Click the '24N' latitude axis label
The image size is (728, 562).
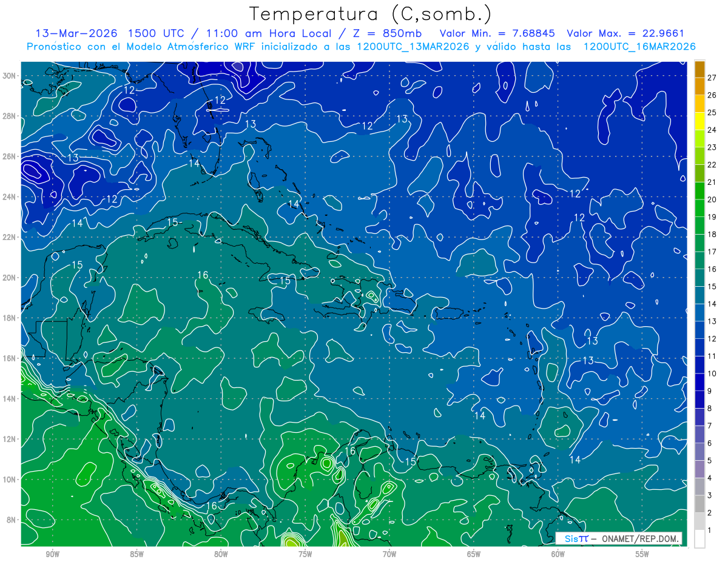[10, 196]
